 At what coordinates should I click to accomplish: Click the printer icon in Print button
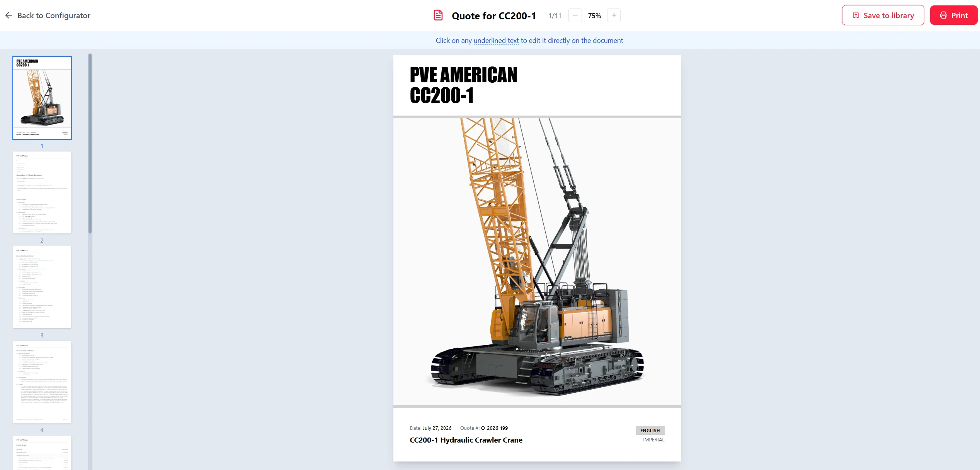[x=944, y=15]
